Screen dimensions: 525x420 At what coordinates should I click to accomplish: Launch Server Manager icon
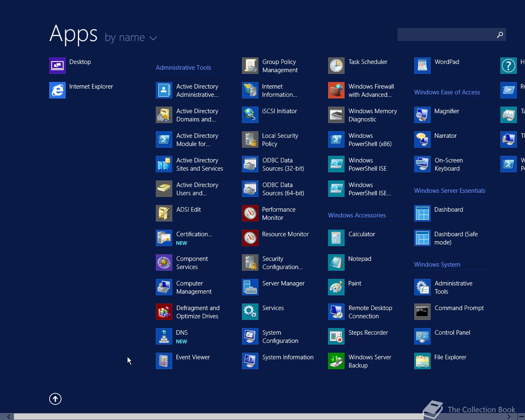pos(250,287)
